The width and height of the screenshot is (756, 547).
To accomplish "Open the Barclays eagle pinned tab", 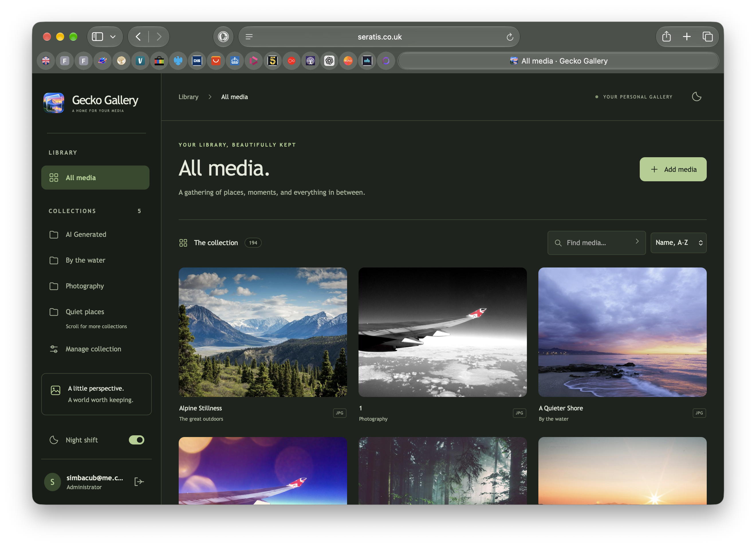I will click(178, 61).
